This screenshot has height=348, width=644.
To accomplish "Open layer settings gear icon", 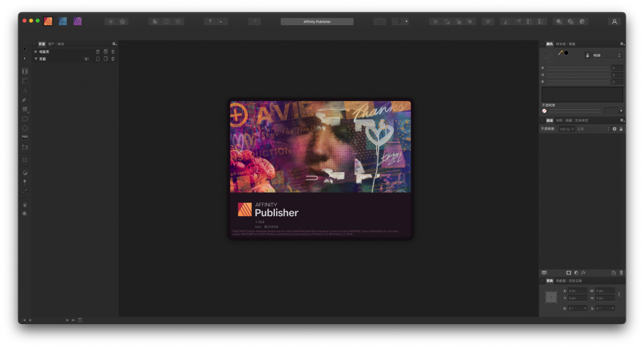I will click(614, 129).
